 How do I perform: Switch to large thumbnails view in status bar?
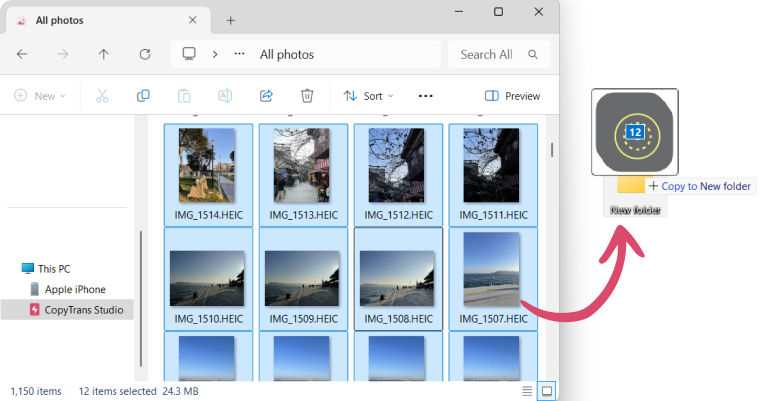(x=547, y=391)
